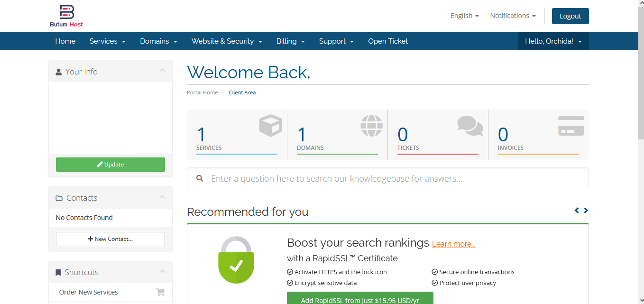Open the Notifications dropdown
The width and height of the screenshot is (644, 304).
tap(513, 16)
